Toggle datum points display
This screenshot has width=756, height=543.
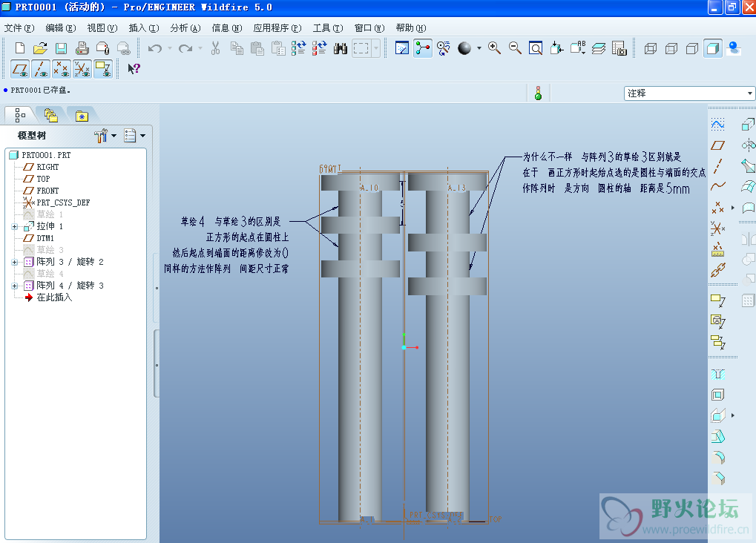(62, 69)
